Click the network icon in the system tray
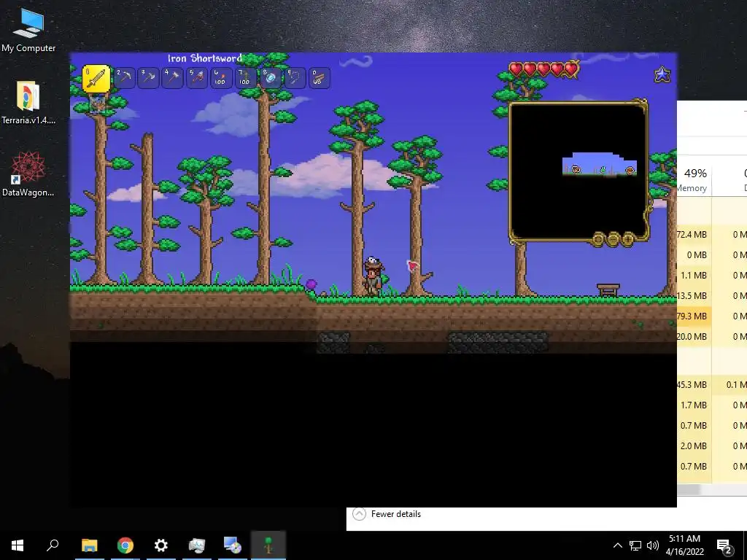Viewport: 747px width, 560px height. coord(635,545)
